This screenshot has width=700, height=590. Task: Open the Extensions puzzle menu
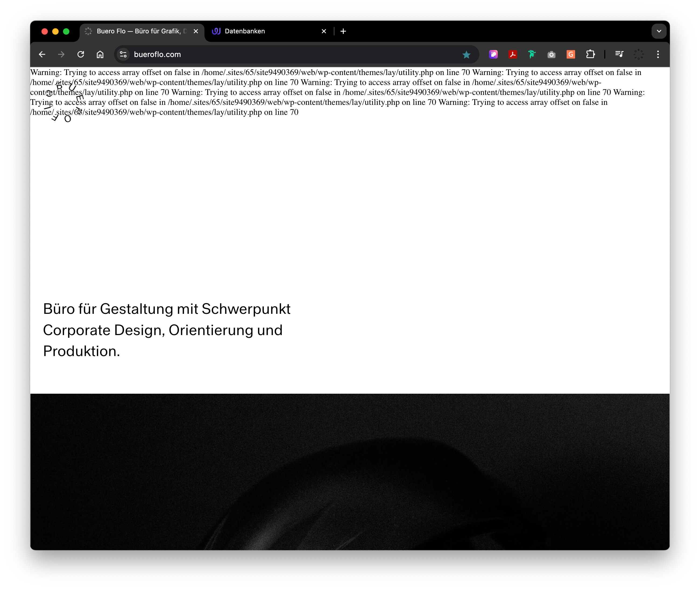[591, 55]
